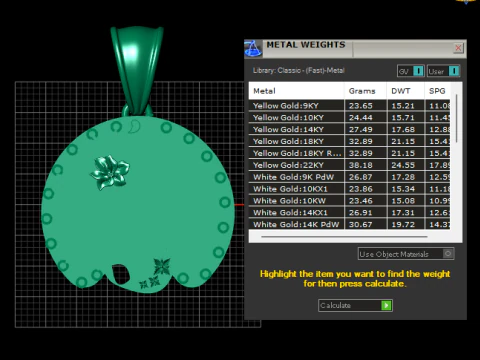Click the 15.34 DWT value
Image resolution: width=480 pixels, height=360 pixels.
click(x=403, y=189)
